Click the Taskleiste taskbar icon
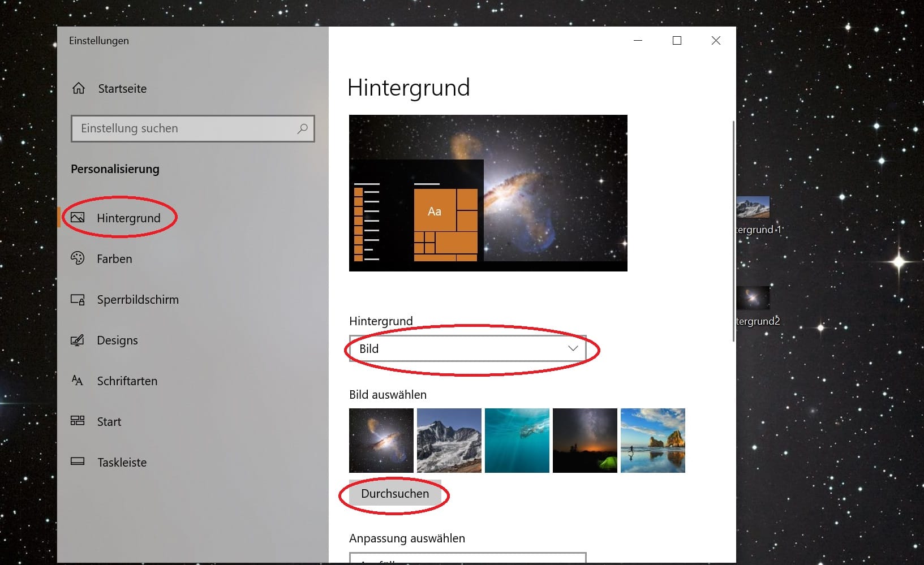924x565 pixels. pyautogui.click(x=78, y=462)
